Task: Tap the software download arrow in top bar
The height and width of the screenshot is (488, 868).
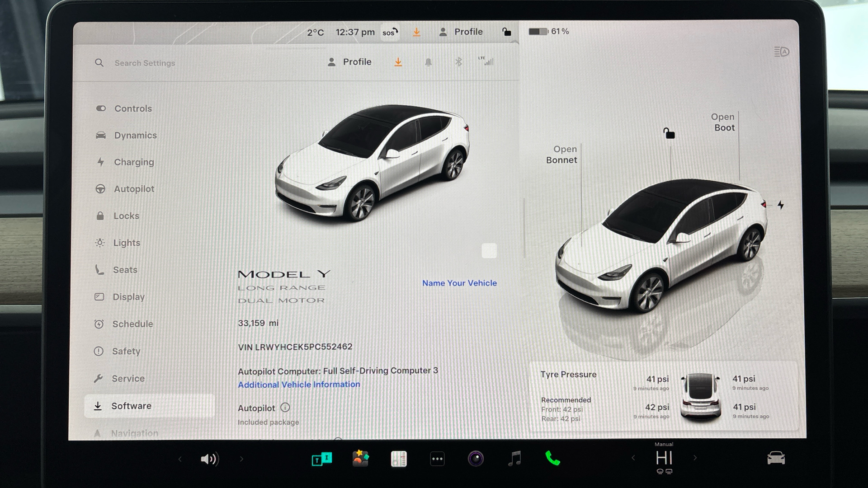Action: pos(416,32)
